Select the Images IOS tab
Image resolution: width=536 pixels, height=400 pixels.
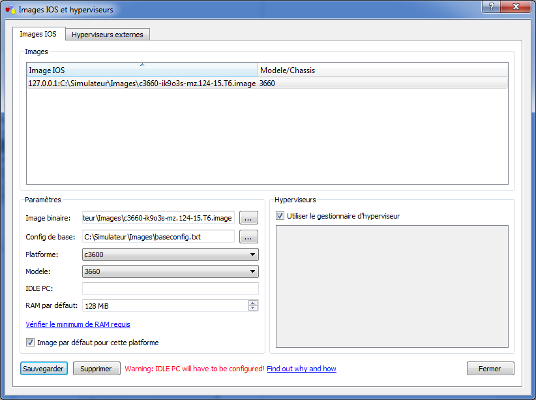(x=38, y=34)
